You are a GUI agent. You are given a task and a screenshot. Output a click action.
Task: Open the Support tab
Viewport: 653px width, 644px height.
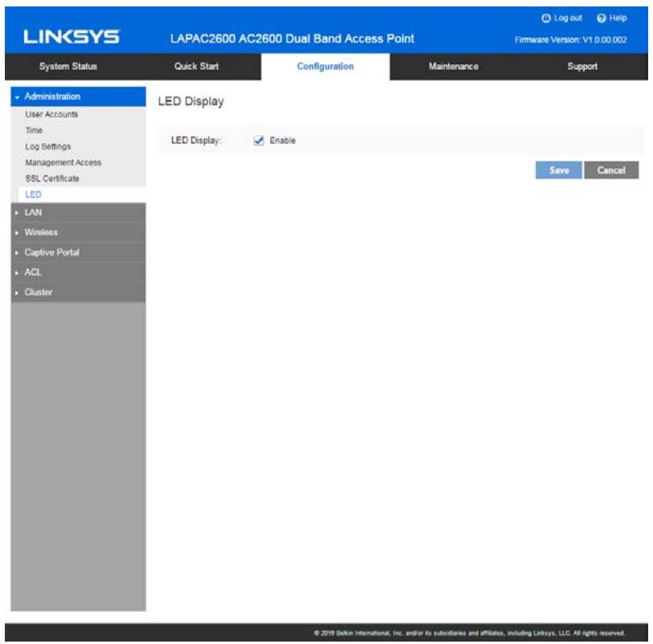pos(582,67)
